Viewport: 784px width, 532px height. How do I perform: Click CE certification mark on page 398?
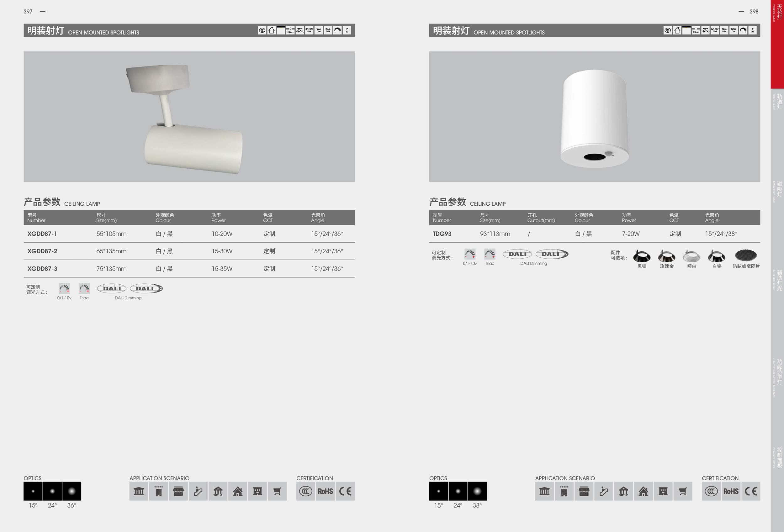pyautogui.click(x=751, y=491)
